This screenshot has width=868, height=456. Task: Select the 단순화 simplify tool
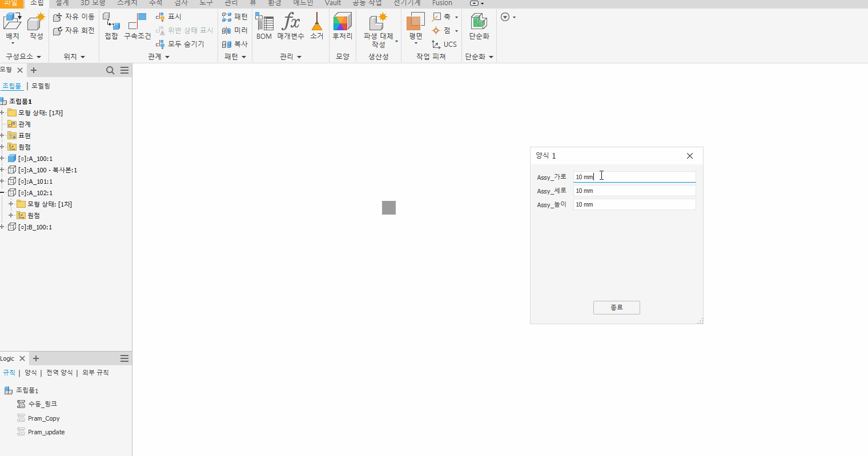(479, 27)
